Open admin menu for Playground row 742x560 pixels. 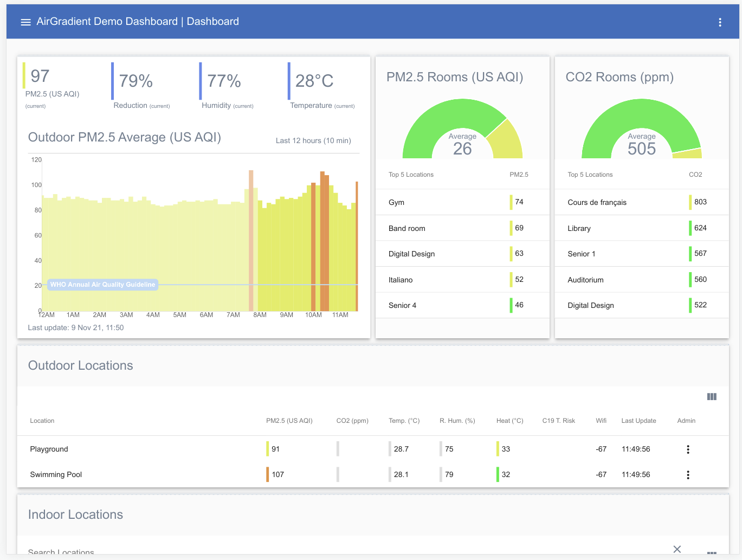(x=688, y=449)
